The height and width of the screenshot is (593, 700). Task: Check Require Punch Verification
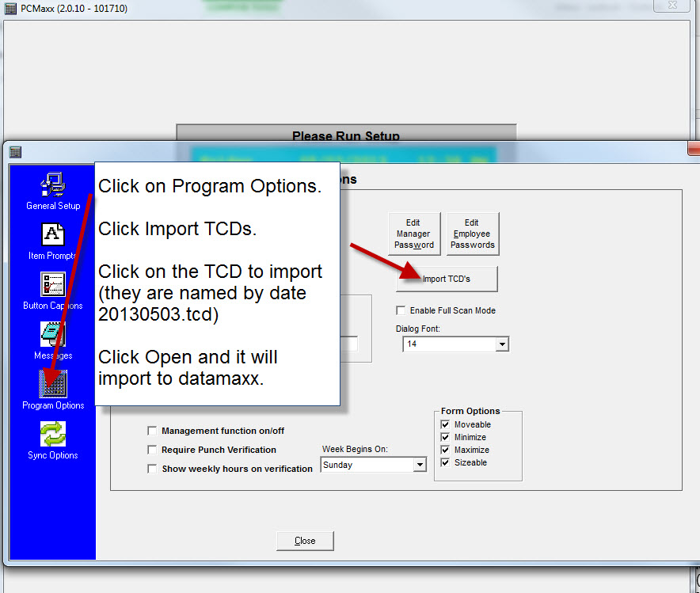(x=152, y=450)
